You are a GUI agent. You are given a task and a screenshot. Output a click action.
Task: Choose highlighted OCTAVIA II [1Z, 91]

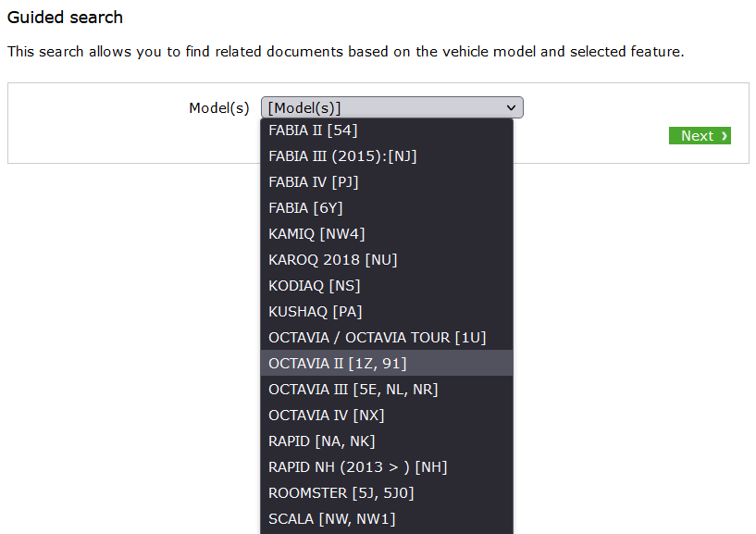pyautogui.click(x=387, y=363)
